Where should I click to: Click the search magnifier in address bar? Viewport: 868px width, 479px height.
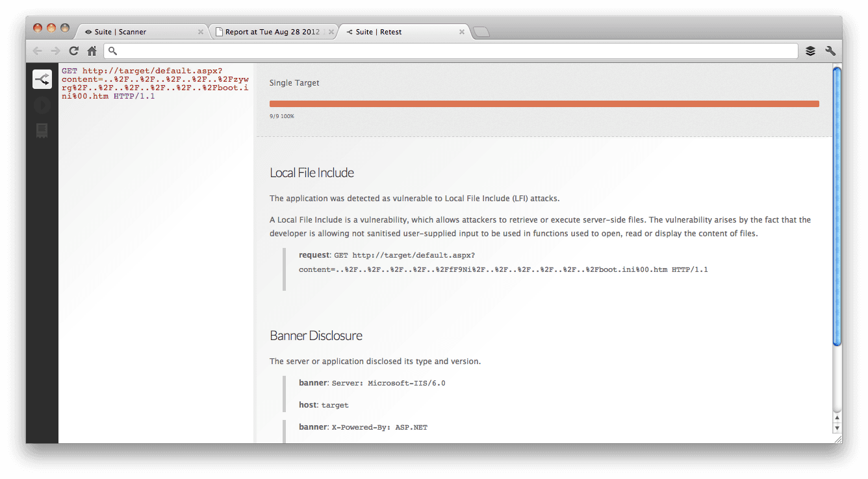(x=112, y=51)
